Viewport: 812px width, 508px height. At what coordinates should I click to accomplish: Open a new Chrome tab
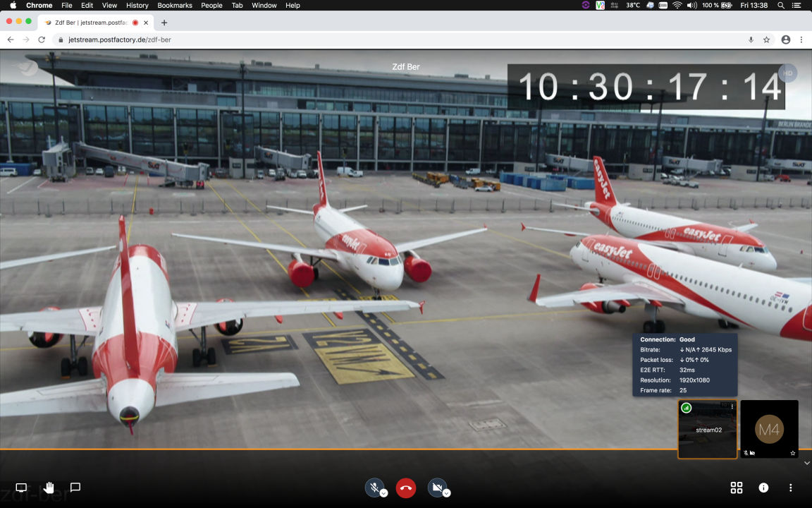(164, 23)
